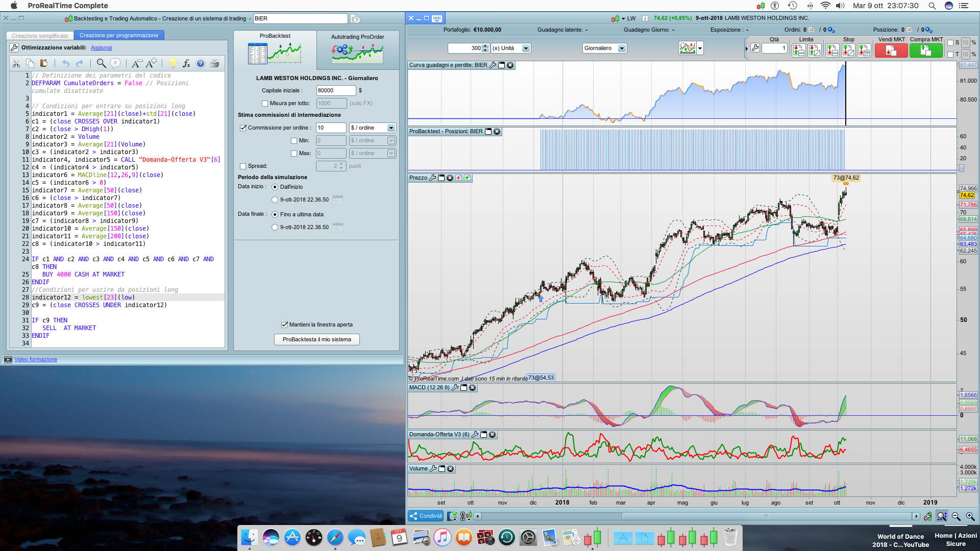Open settings wrench on Prezzo chart panel
The image size is (980, 551).
pyautogui.click(x=433, y=178)
